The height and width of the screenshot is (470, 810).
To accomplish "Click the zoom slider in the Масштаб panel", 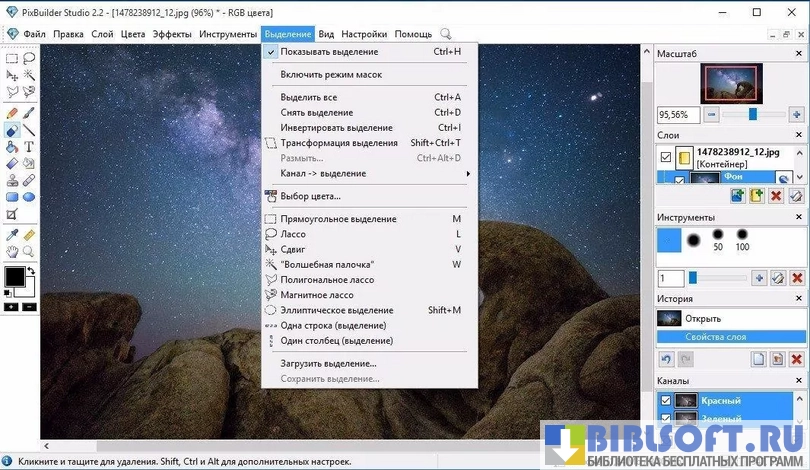I will [x=752, y=115].
